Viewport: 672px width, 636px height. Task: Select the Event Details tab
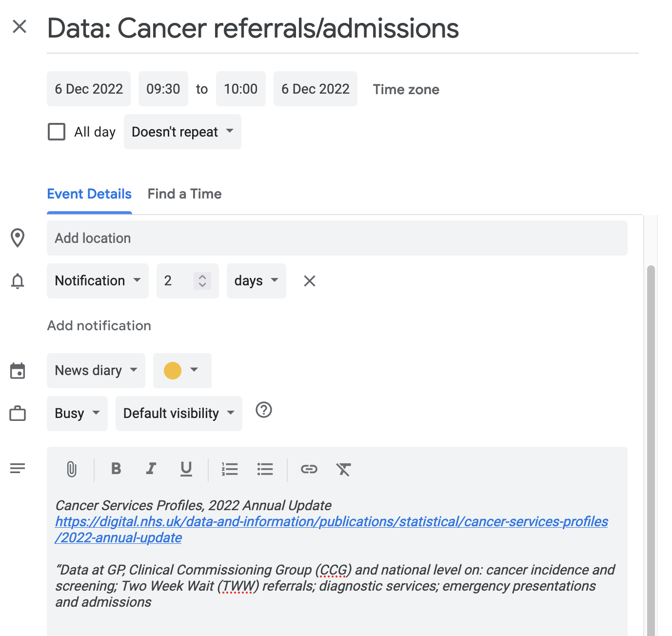pyautogui.click(x=89, y=194)
